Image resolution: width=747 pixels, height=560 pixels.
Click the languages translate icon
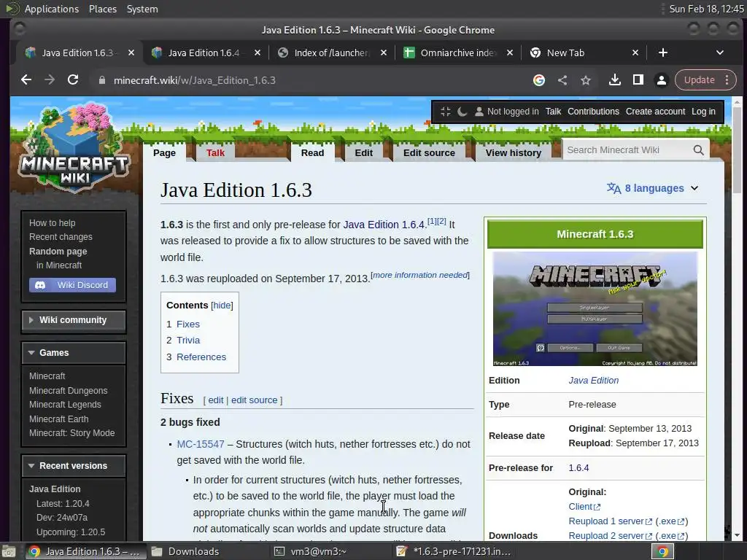614,189
